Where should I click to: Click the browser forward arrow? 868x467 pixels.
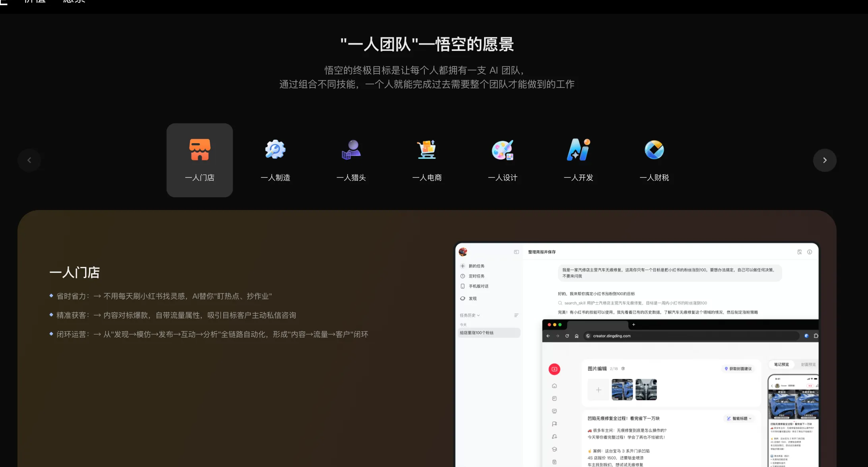point(558,336)
